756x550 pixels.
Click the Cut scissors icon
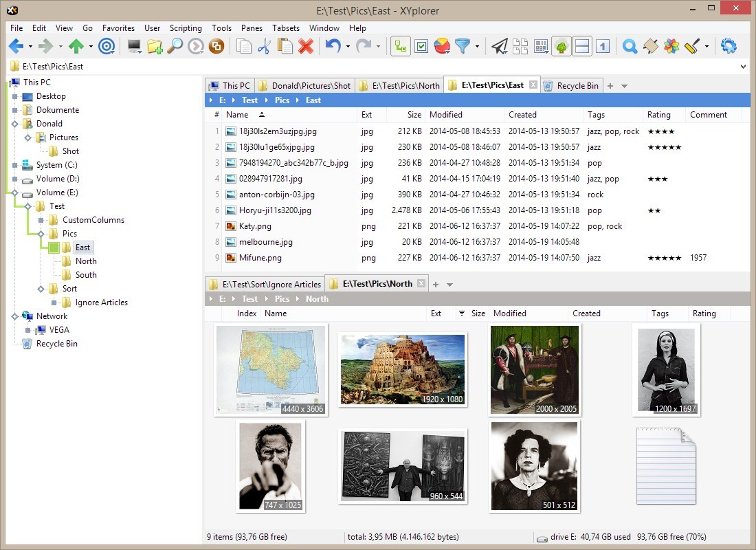click(264, 46)
